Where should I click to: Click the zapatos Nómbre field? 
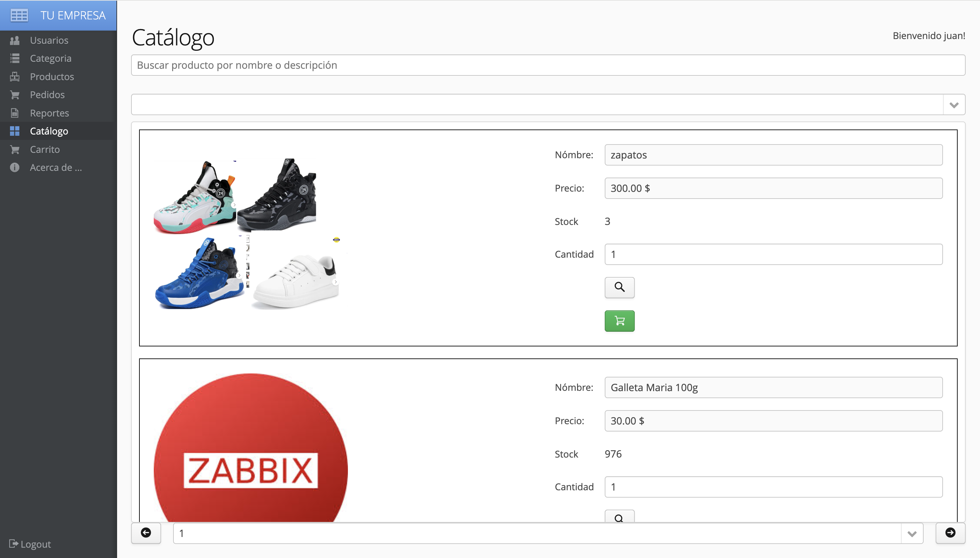[774, 155]
